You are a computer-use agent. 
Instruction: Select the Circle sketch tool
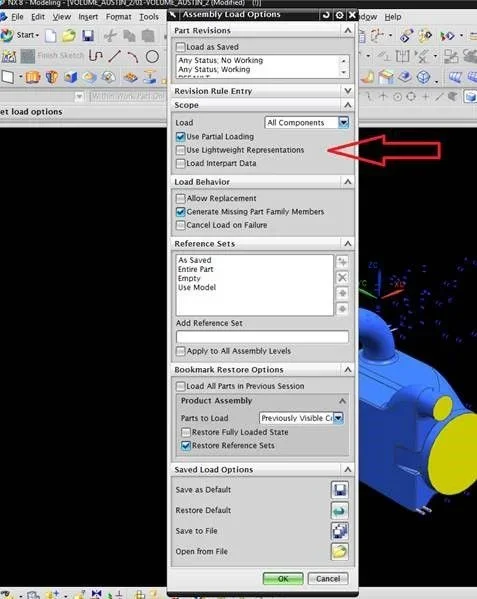click(152, 57)
